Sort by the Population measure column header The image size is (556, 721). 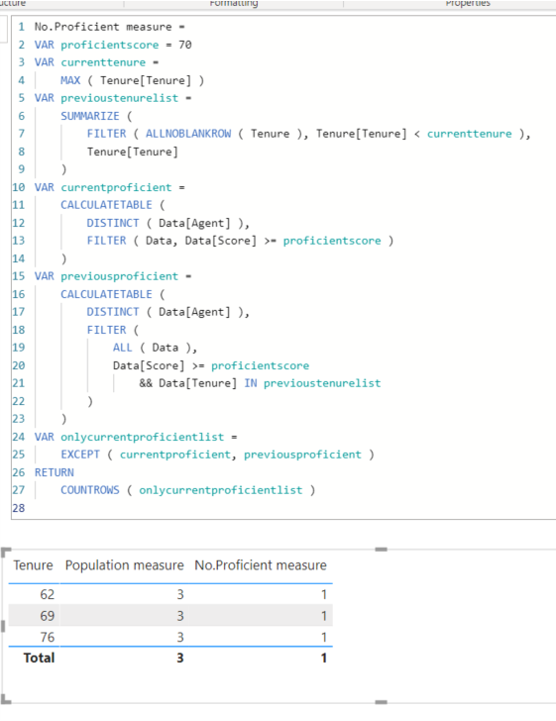pos(124,565)
